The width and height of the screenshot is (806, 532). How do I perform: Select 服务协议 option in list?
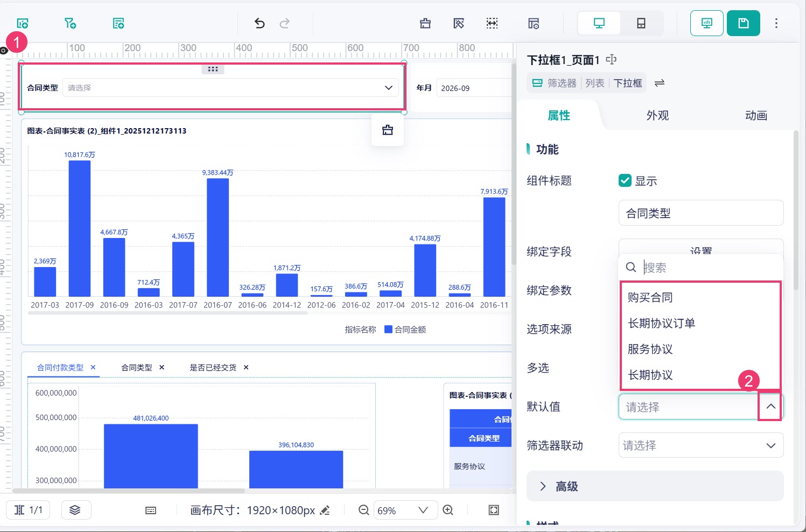(700, 349)
